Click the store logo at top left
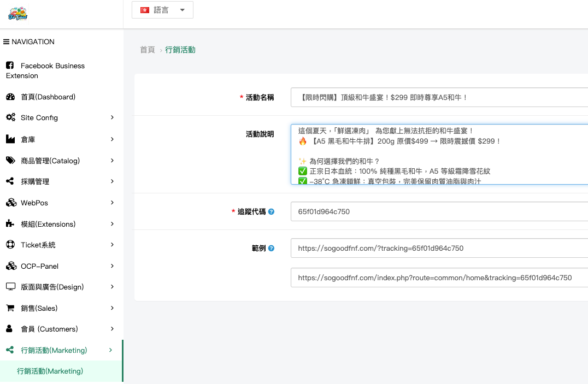 click(x=16, y=12)
